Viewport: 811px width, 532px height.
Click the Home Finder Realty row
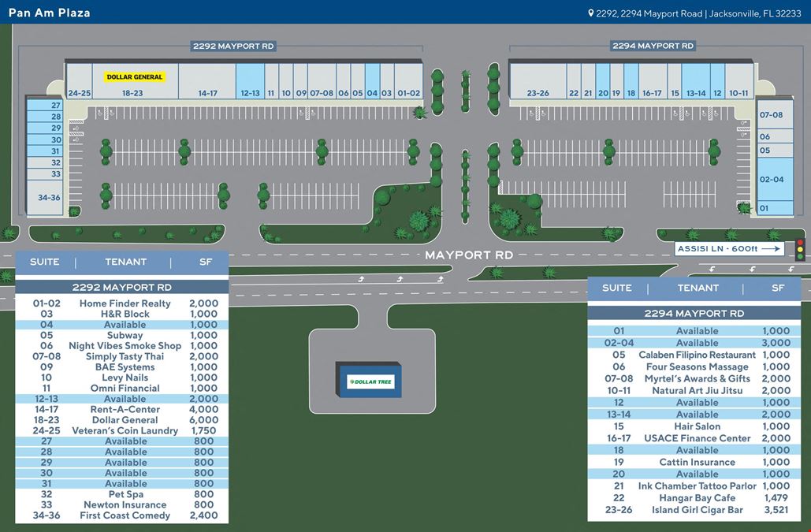click(122, 303)
